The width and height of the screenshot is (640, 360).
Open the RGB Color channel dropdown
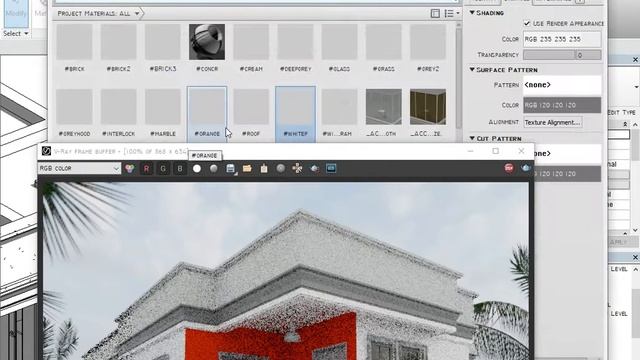[79, 168]
